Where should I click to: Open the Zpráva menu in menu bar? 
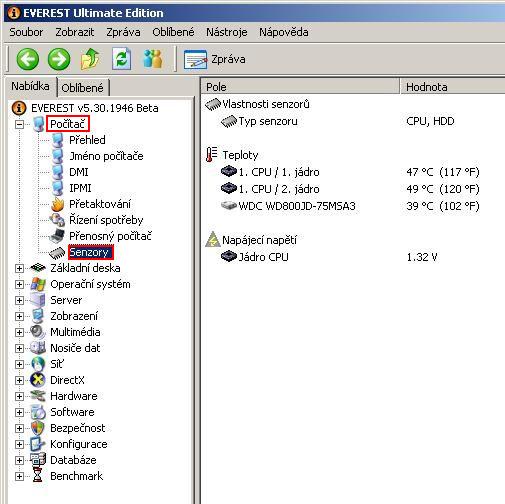[123, 32]
